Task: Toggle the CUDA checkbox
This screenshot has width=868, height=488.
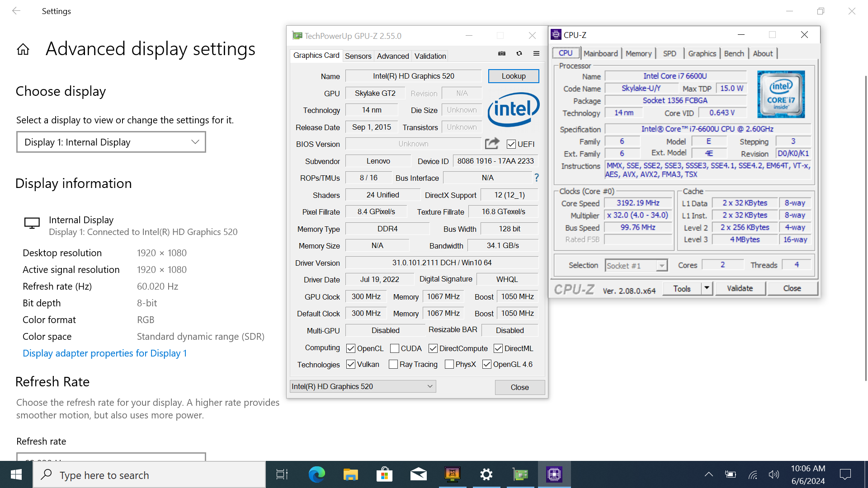Action: click(394, 348)
